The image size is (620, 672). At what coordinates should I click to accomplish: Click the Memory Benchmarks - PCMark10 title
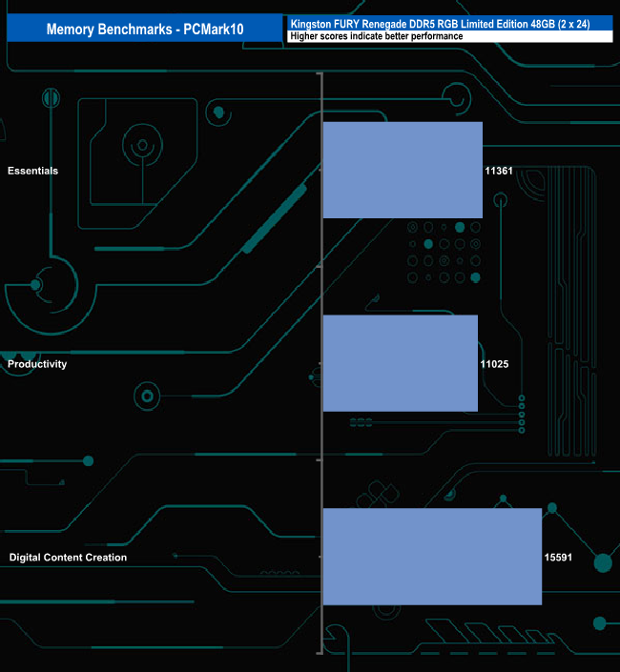pyautogui.click(x=145, y=30)
